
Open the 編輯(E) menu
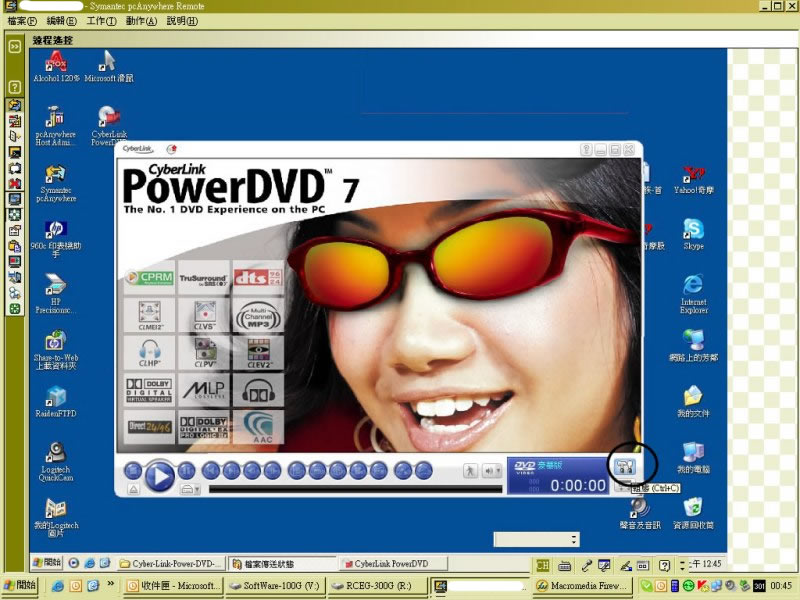62,21
